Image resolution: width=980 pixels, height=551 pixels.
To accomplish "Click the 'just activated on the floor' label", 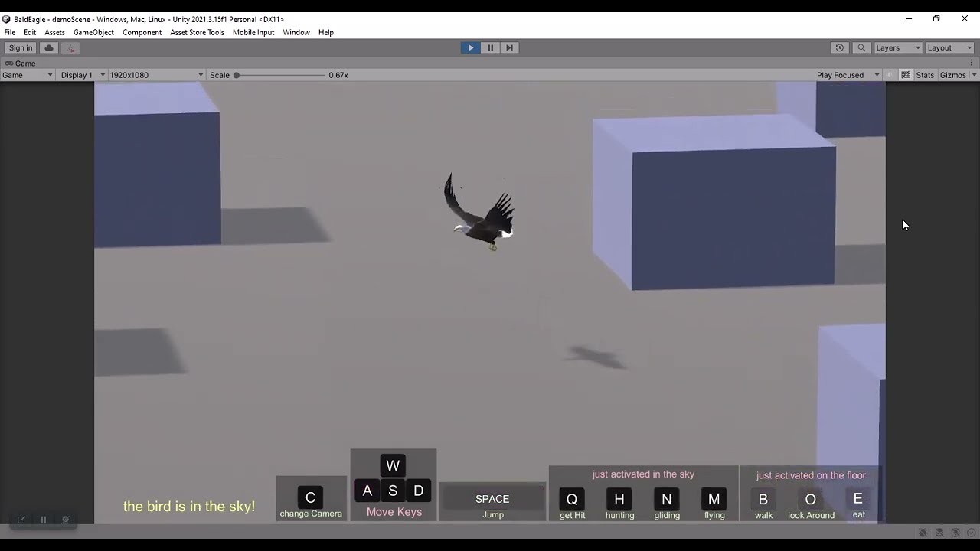I will pos(811,475).
